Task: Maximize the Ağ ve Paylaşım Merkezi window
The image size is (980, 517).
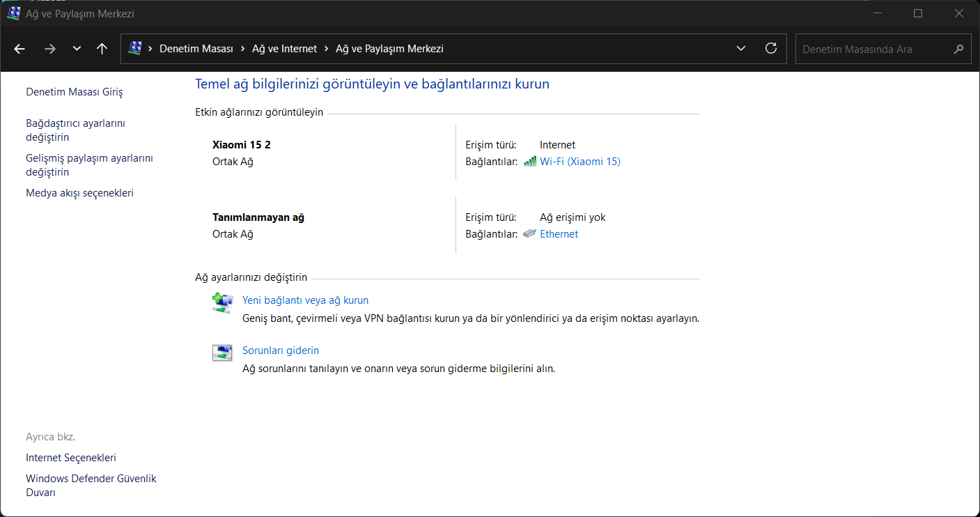Action: (x=918, y=13)
